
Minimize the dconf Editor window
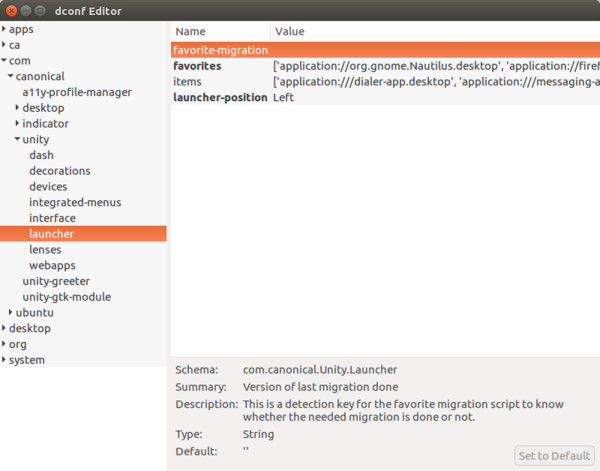point(26,11)
